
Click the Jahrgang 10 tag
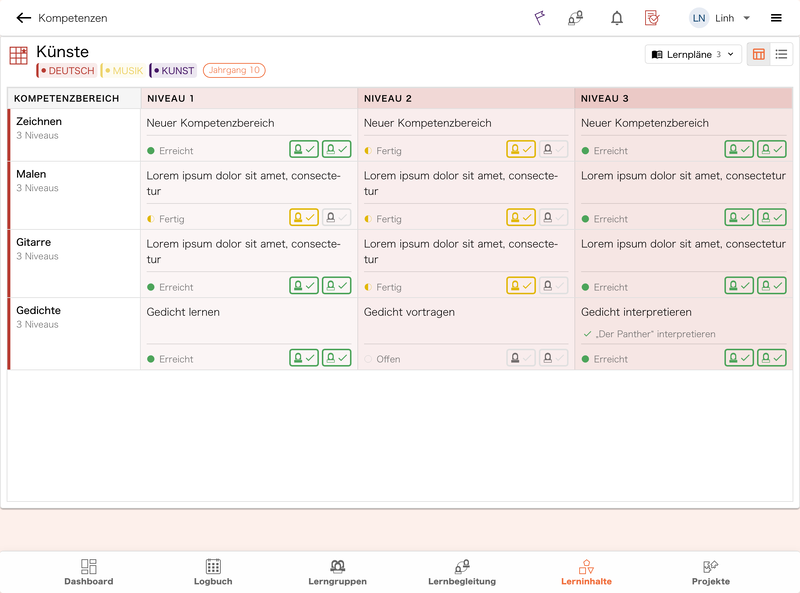[x=234, y=70]
